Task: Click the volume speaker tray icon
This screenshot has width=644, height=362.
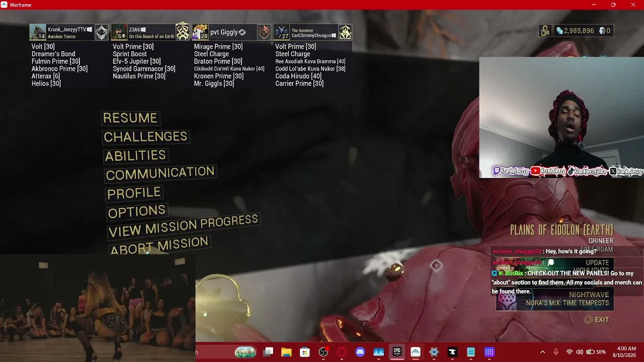Action: pos(579,352)
